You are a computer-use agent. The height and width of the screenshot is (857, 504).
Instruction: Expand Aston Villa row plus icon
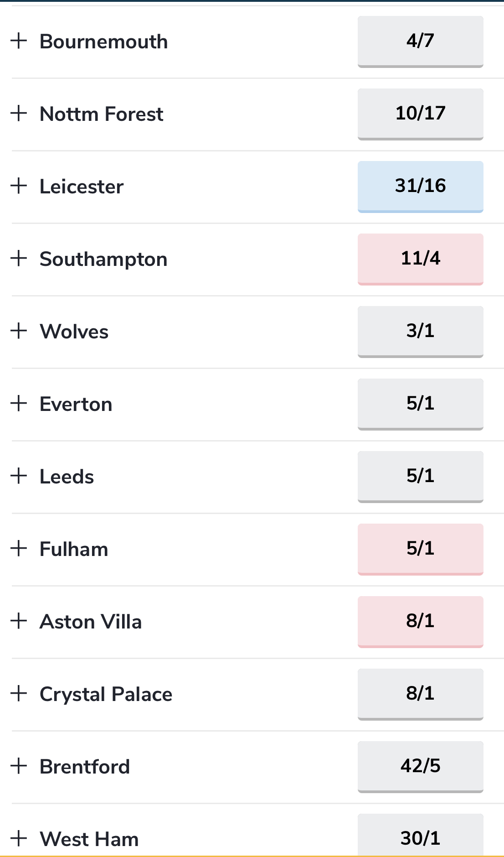(x=19, y=621)
